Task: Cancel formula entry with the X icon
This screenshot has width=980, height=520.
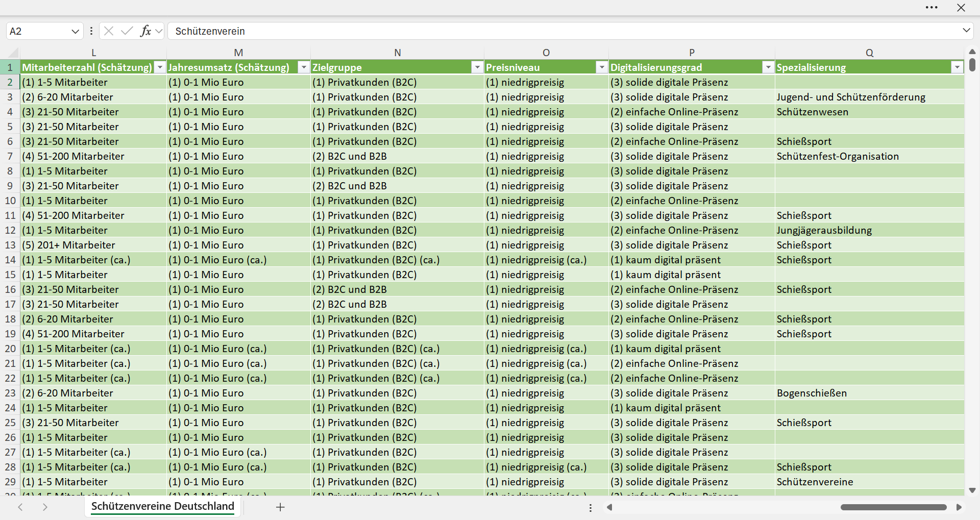Action: (x=109, y=31)
